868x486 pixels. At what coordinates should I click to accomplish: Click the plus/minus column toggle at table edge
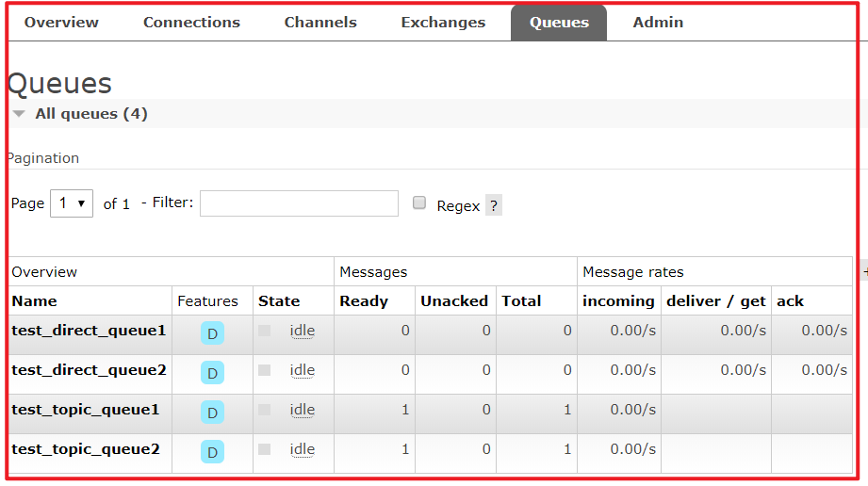coord(863,271)
